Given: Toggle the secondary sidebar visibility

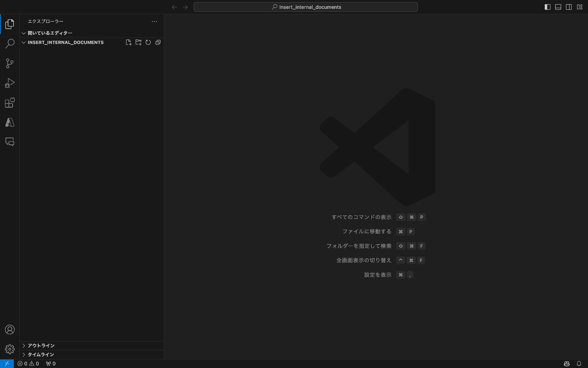Looking at the screenshot, I should point(569,7).
